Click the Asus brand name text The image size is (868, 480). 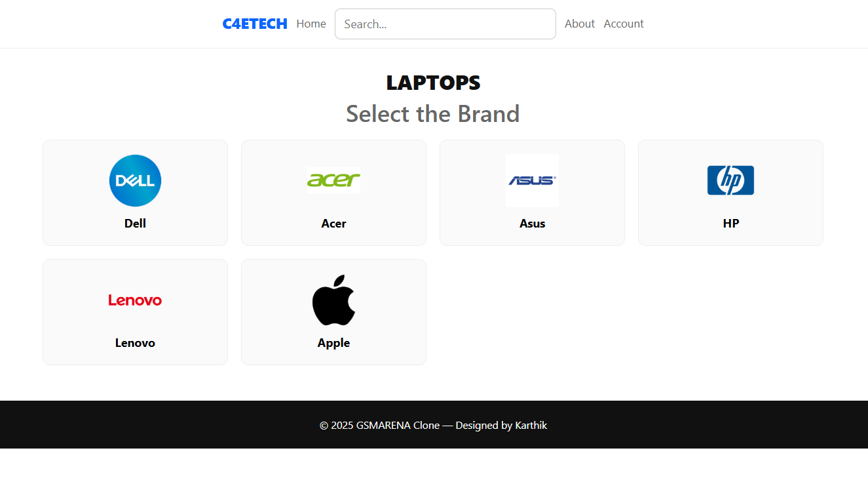pos(532,224)
